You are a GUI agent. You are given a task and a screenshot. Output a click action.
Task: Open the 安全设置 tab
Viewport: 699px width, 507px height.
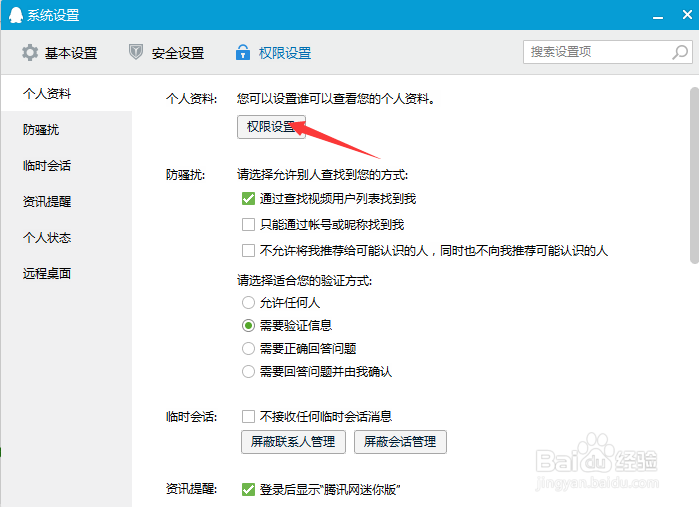(166, 53)
